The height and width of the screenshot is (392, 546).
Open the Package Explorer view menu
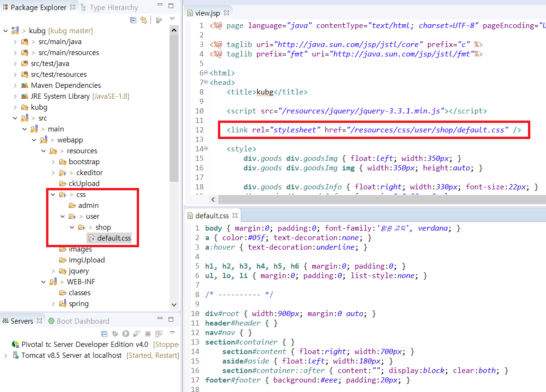(x=172, y=18)
